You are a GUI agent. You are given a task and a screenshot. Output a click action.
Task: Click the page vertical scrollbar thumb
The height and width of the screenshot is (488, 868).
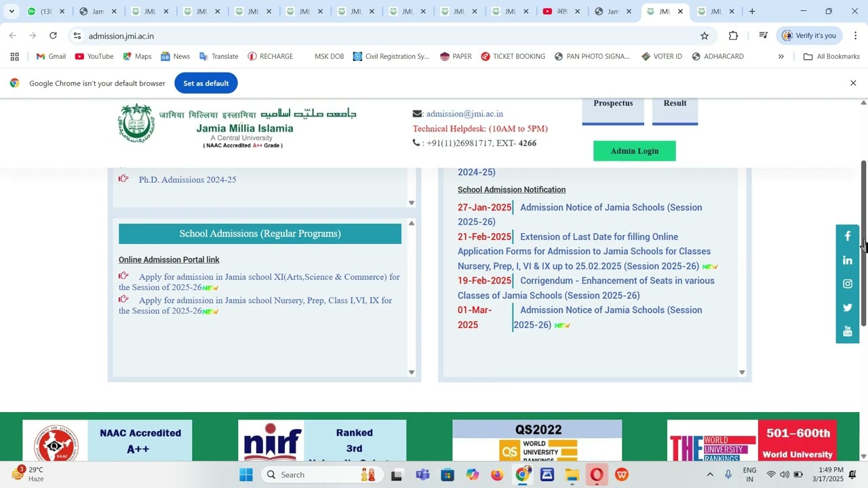tap(863, 244)
